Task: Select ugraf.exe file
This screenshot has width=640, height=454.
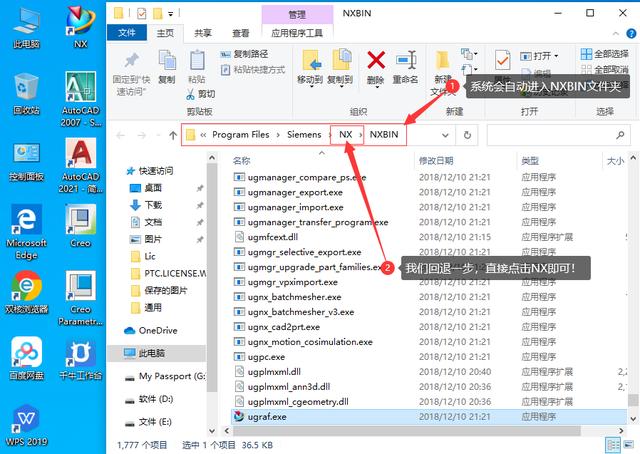Action: pyautogui.click(x=429, y=417)
